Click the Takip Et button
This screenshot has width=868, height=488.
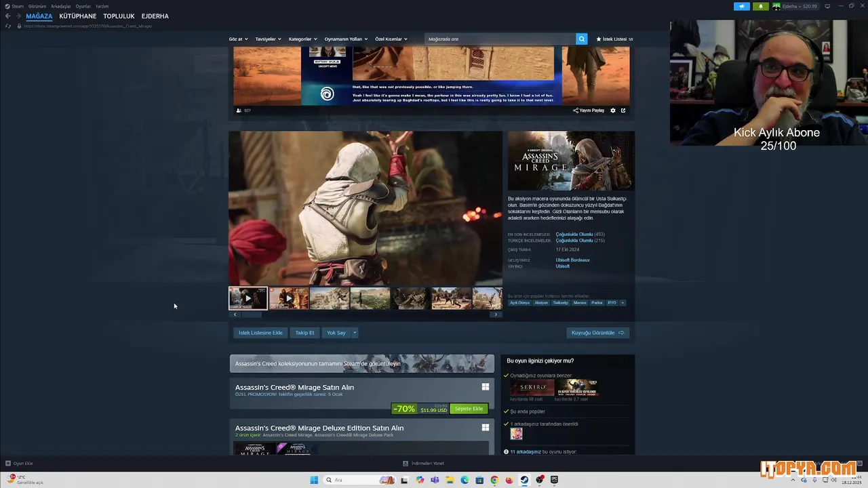coord(304,333)
